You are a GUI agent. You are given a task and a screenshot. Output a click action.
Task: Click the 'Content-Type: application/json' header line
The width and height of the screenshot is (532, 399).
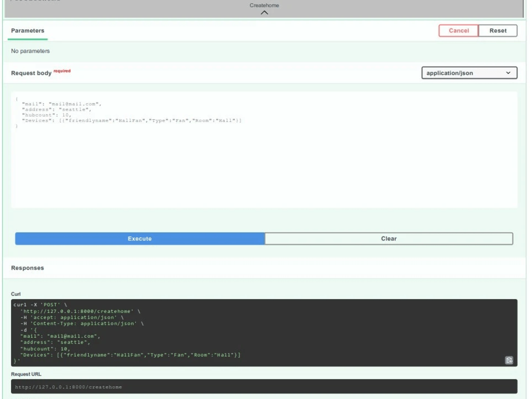[82, 323]
